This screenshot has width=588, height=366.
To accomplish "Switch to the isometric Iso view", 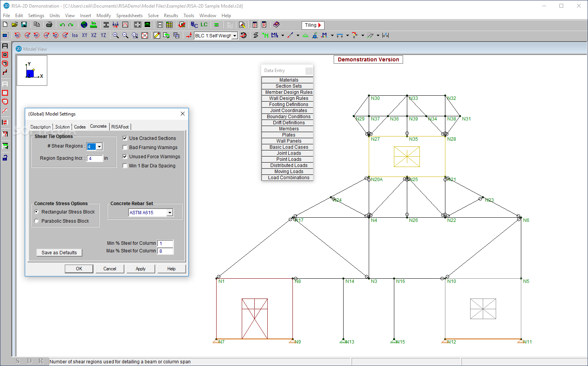I will 75,35.
